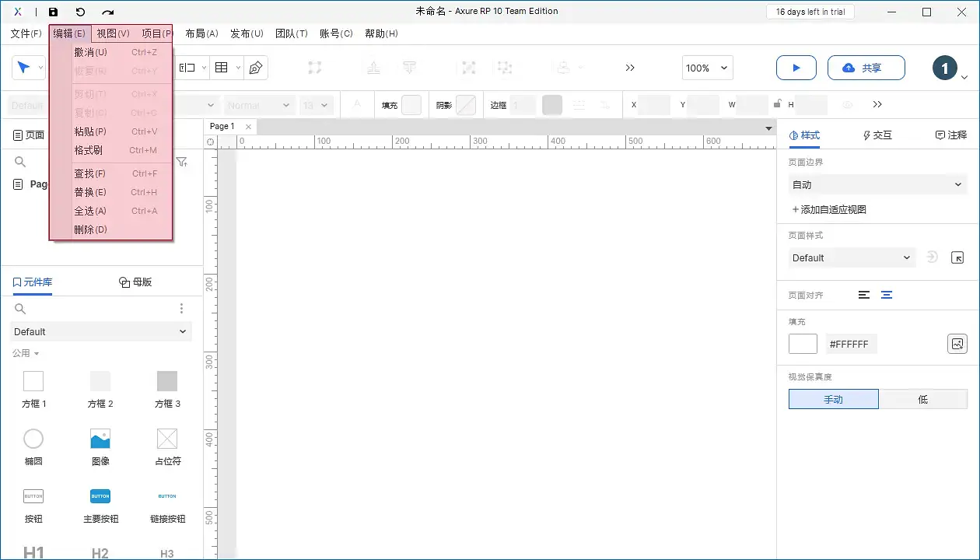
Task: Switch visual fidelity to 低 (low)
Action: 923,399
